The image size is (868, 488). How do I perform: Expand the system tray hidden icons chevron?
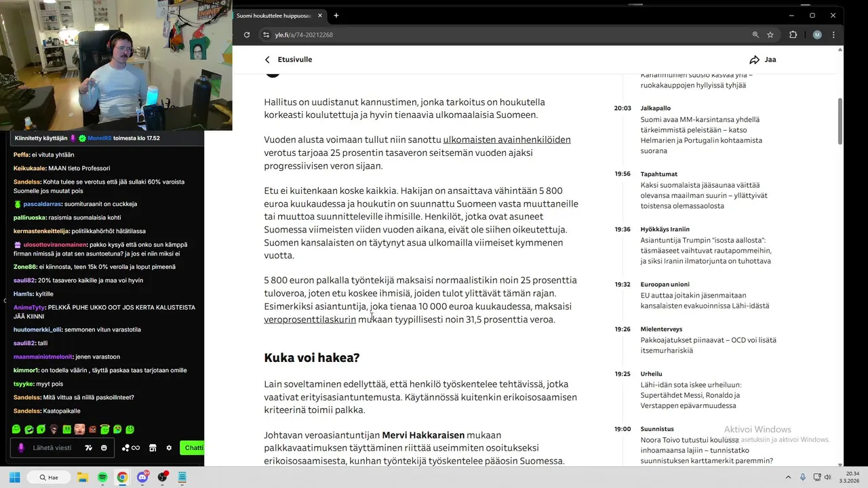click(789, 477)
